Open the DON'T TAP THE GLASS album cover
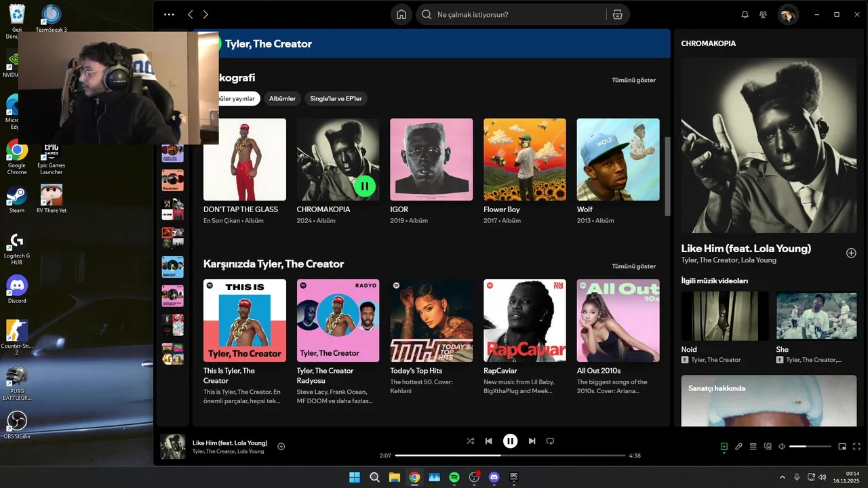Image resolution: width=868 pixels, height=488 pixels. point(245,159)
